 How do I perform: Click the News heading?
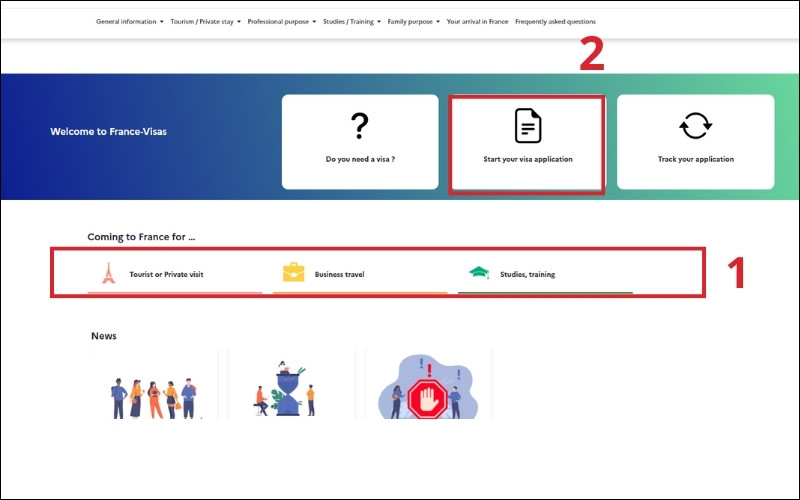tap(104, 336)
